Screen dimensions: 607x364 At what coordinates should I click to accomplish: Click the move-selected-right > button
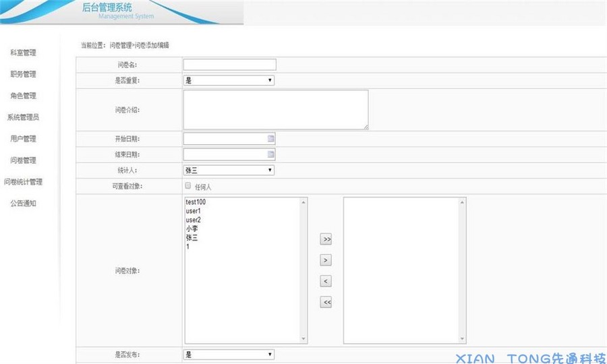(x=326, y=260)
